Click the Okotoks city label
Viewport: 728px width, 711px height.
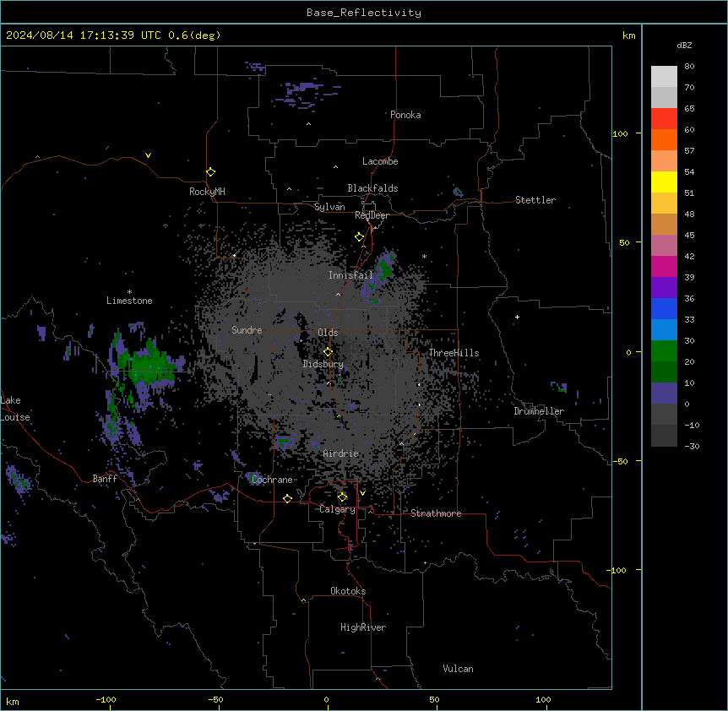pos(348,591)
